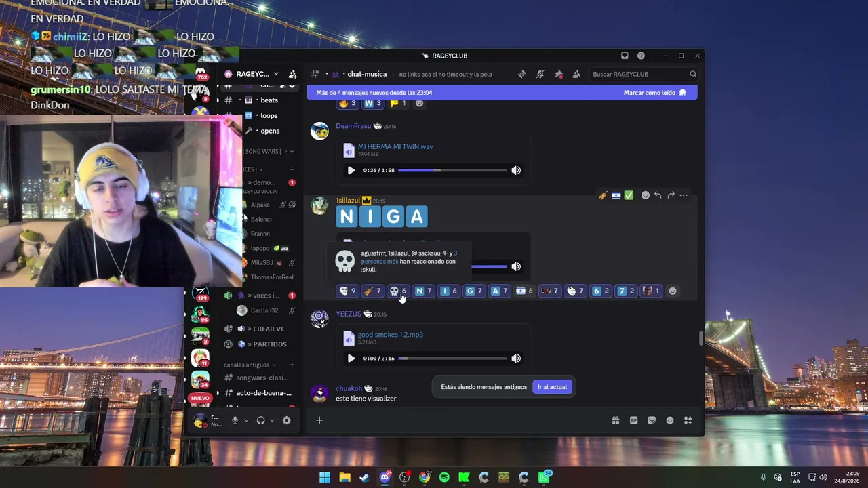Viewport: 868px width, 488px height.
Task: Open add reaction picker in message toolbar
Action: click(x=646, y=195)
